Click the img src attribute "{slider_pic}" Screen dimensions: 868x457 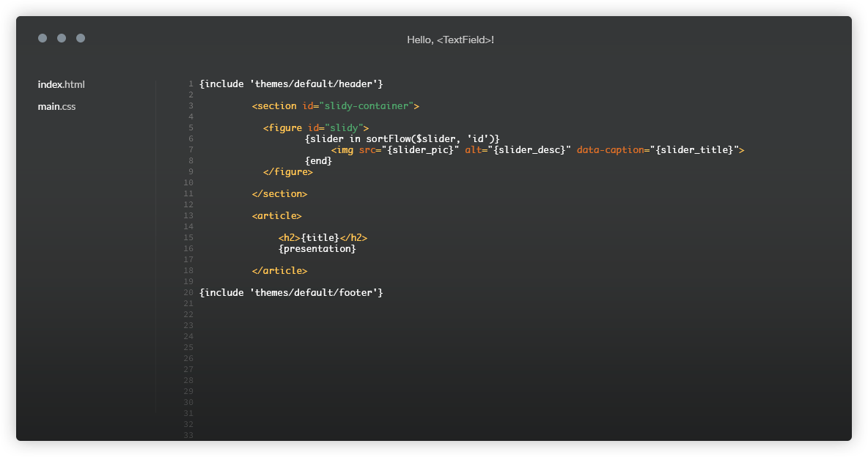[420, 150]
